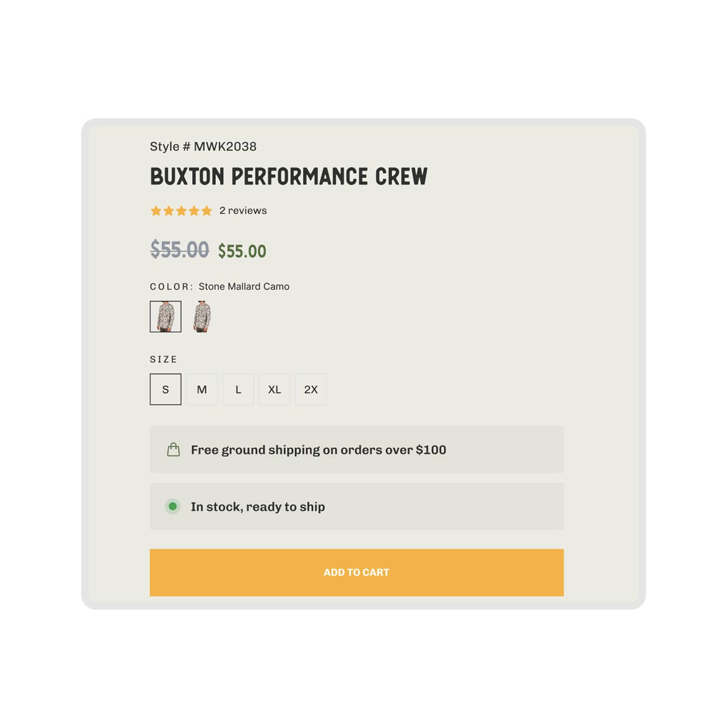Choose the 2X size option
Image resolution: width=728 pixels, height=728 pixels.
311,389
